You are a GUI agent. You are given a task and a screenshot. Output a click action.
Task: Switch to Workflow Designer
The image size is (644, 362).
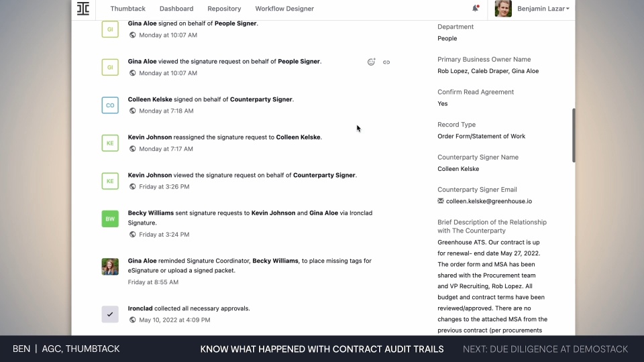[284, 9]
